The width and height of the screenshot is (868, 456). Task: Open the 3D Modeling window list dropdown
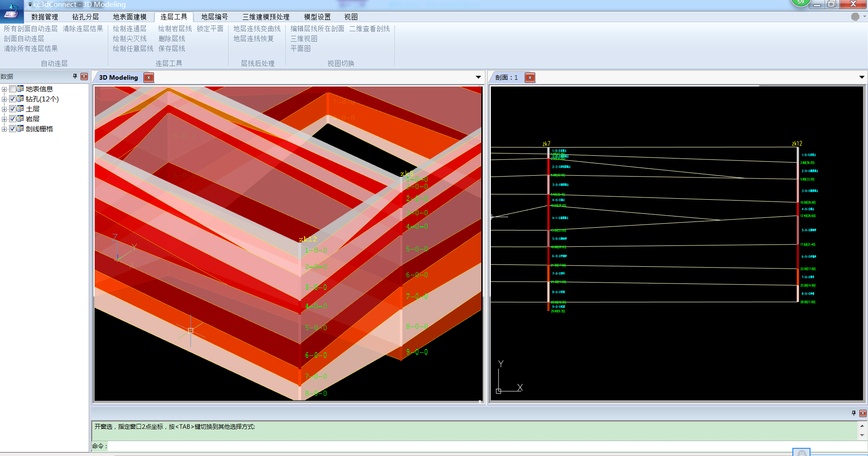(x=478, y=77)
